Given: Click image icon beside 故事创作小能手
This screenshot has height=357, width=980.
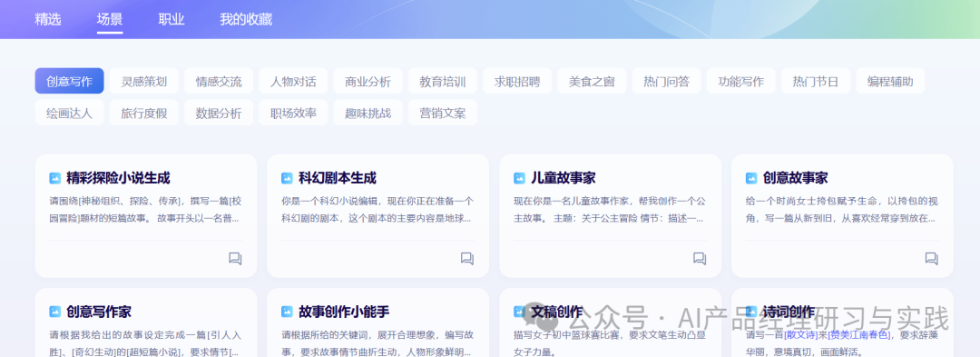Looking at the screenshot, I should click(287, 312).
